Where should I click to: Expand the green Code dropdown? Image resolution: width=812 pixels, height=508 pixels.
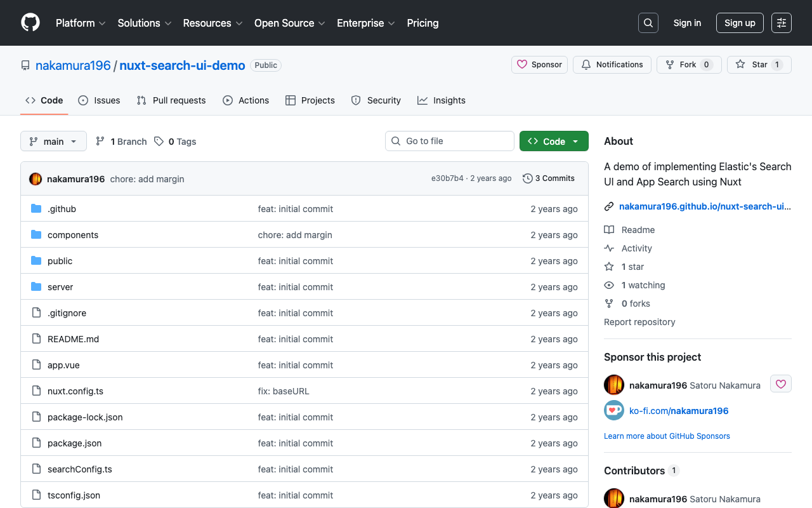point(553,141)
